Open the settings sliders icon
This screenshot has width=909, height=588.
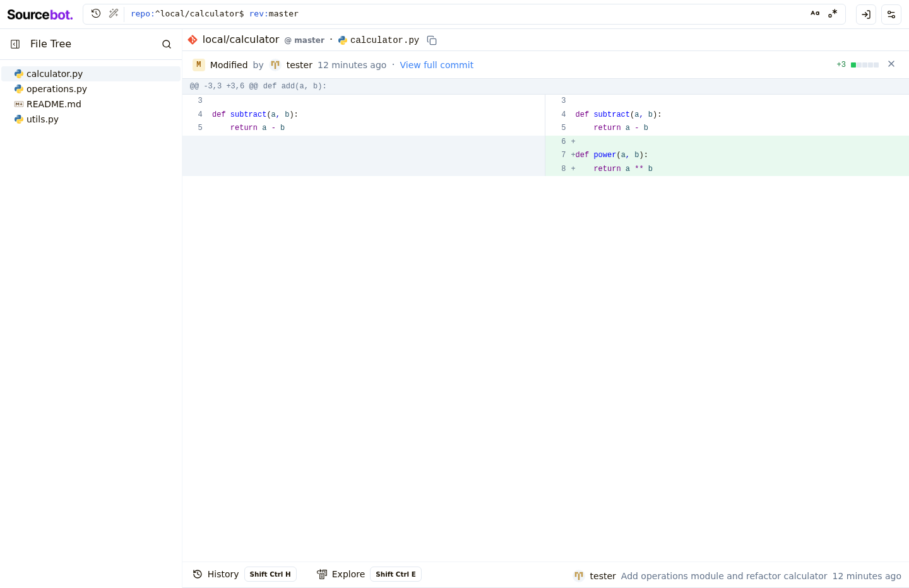[x=891, y=15]
